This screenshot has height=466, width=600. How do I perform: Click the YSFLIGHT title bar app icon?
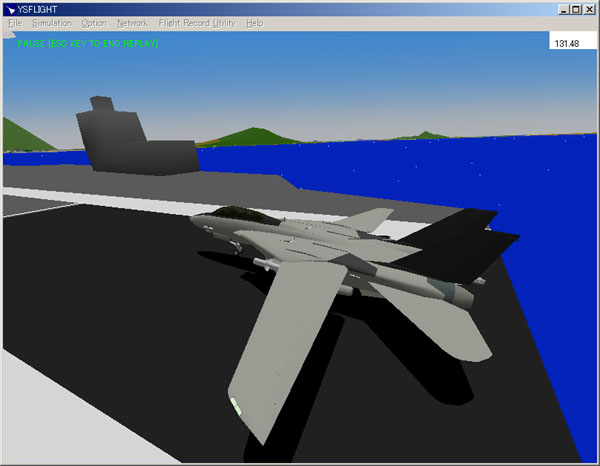(10, 9)
